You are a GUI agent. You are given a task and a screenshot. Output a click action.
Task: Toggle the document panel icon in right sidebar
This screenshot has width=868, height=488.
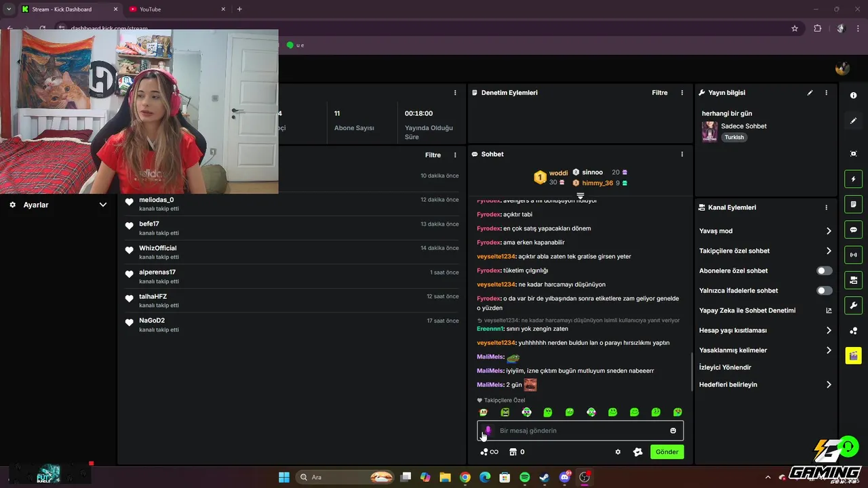tap(853, 204)
